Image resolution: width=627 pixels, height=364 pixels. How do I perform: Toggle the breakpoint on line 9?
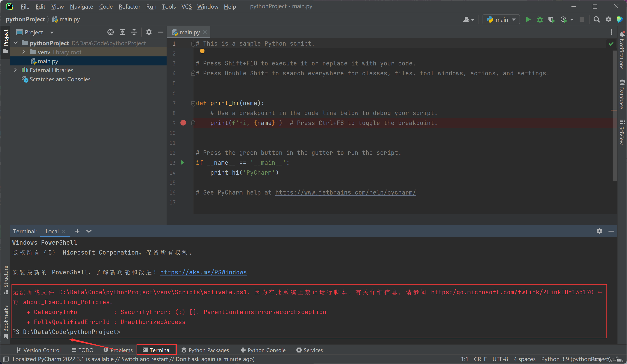tap(183, 123)
